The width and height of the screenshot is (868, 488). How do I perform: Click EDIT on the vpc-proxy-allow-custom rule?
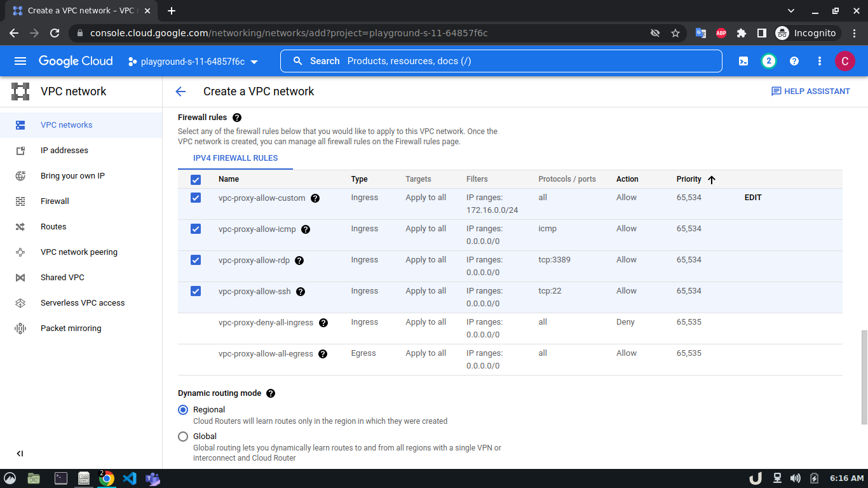(753, 198)
